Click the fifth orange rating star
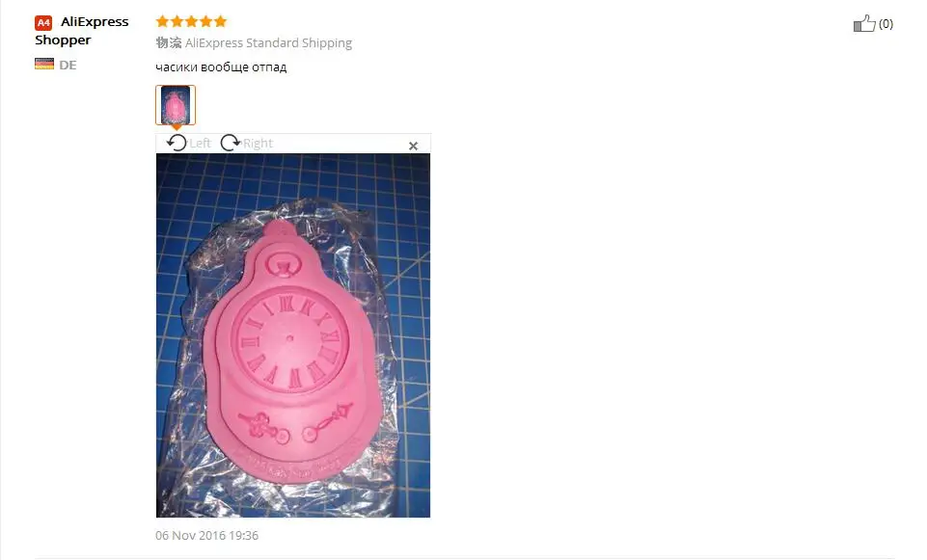The image size is (927, 560). pyautogui.click(x=221, y=22)
